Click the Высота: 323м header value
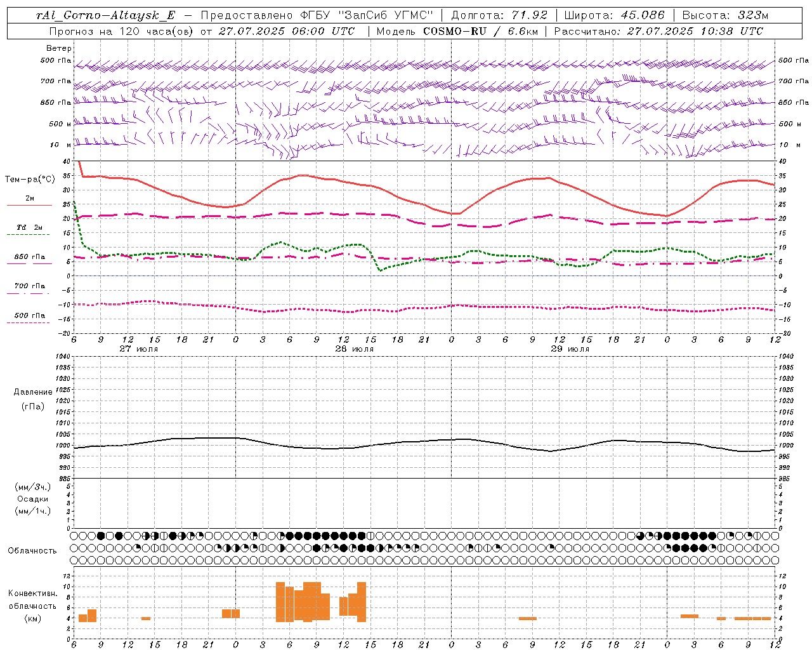Screen dimensions: 812x650 (726, 15)
